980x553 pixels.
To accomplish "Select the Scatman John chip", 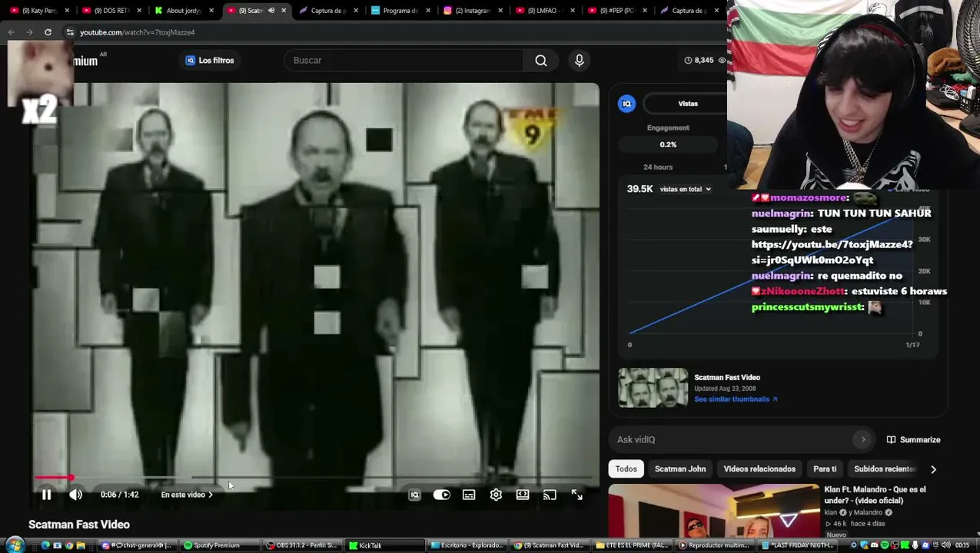I will (680, 469).
